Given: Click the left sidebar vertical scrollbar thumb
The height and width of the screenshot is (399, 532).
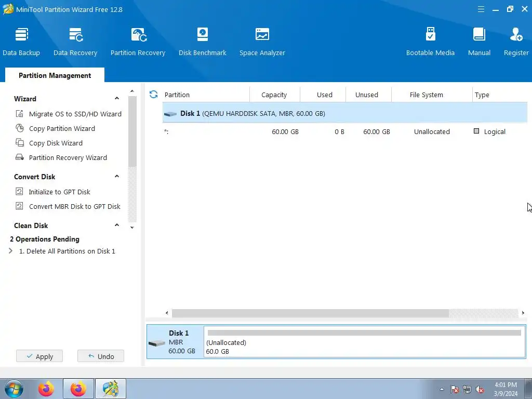Looking at the screenshot, I should pos(132,131).
